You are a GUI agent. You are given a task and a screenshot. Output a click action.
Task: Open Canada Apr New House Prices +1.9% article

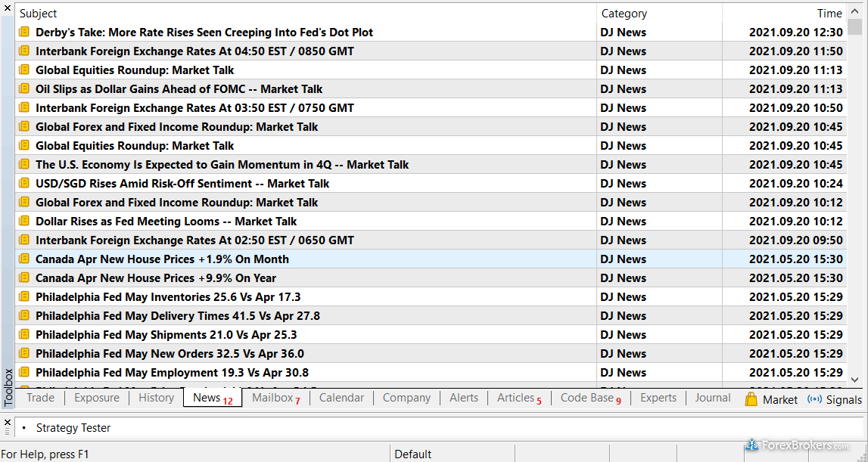[162, 259]
